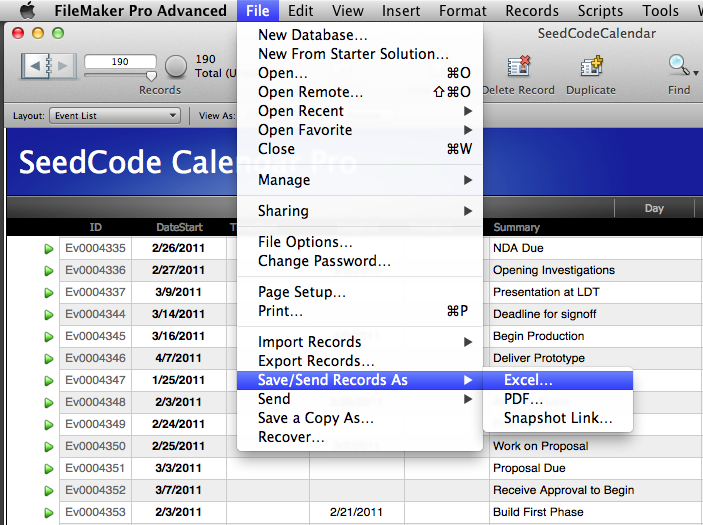703x525 pixels.
Task: Select Save a Copy As… menu item
Action: pos(360,418)
